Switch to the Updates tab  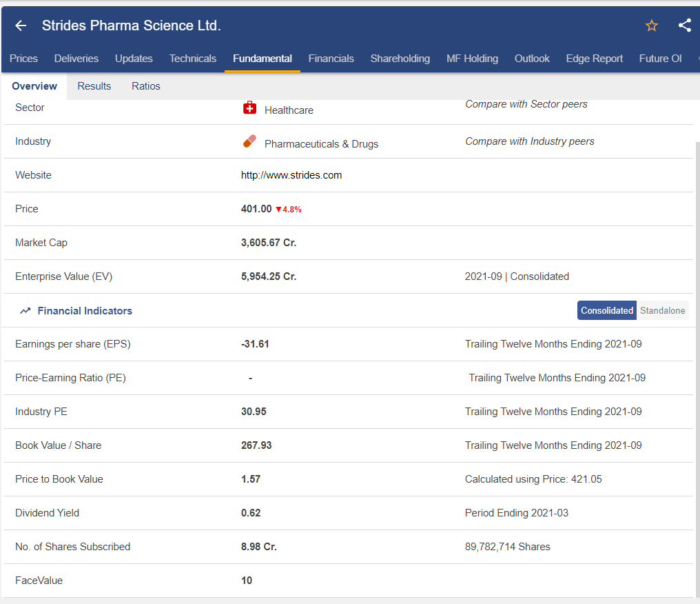click(134, 59)
